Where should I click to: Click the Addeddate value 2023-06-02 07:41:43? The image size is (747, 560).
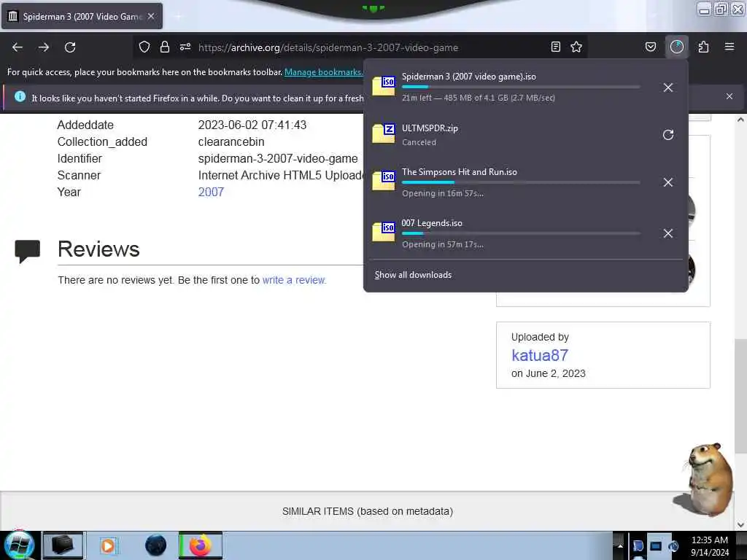pos(252,125)
